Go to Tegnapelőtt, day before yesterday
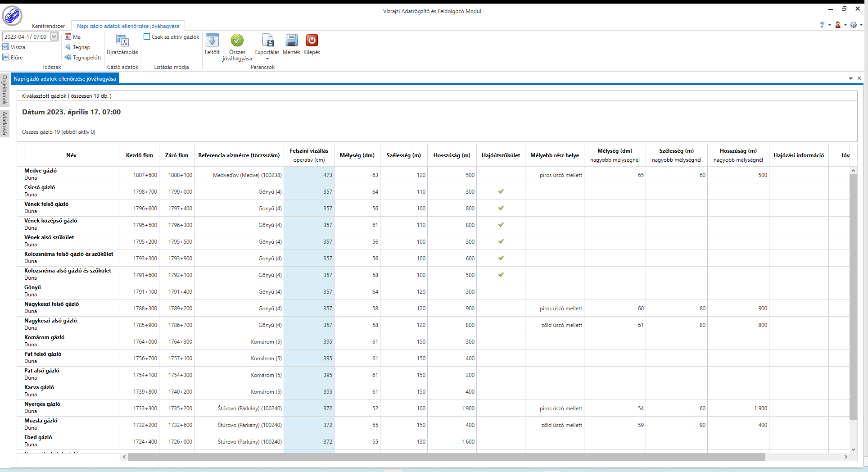Viewport: 868px width, 472px height. click(83, 57)
